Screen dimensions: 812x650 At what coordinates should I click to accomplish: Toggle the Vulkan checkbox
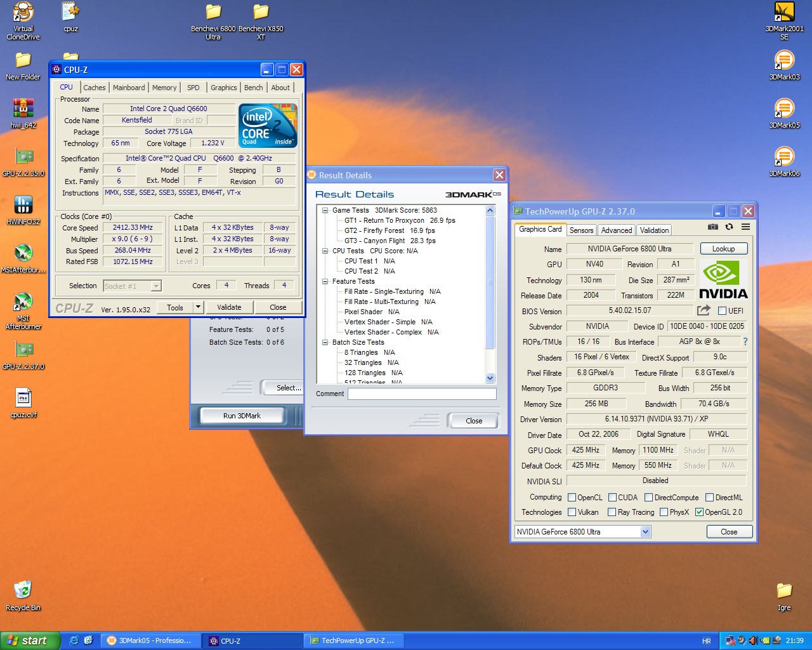pos(572,512)
